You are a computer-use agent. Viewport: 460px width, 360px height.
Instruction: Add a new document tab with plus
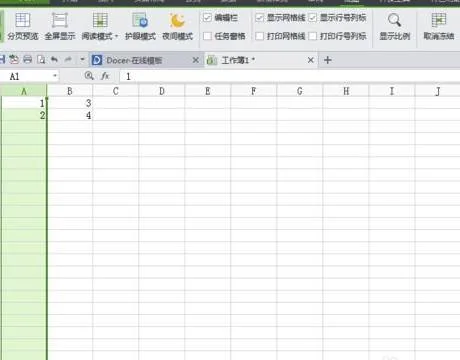click(x=327, y=60)
